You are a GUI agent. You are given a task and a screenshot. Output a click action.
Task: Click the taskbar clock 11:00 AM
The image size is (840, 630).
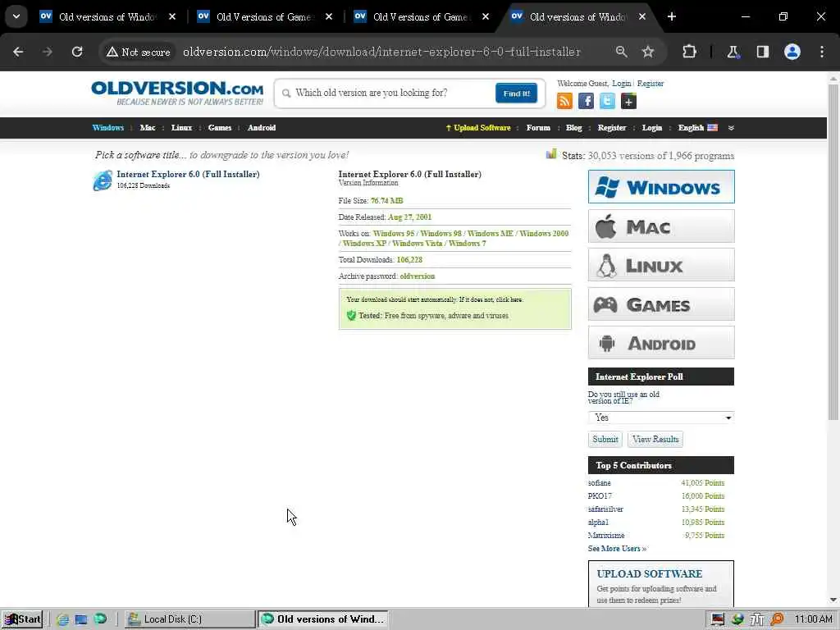813,619
